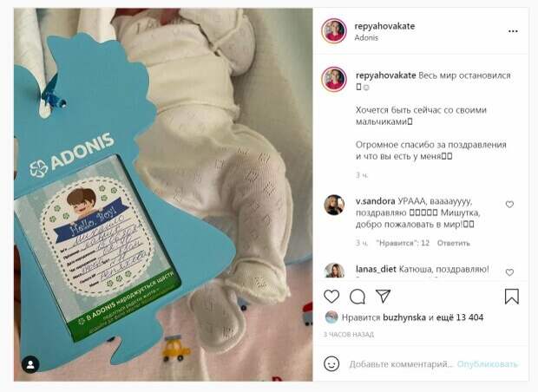Viewport: 538px width, 392px height.
Task: Open repyahovakate header profile picture
Action: [x=334, y=31]
